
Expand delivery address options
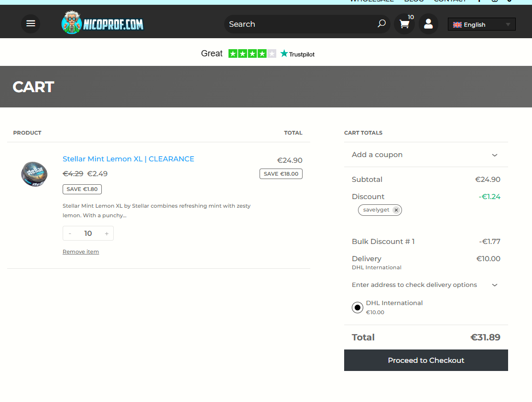(426, 285)
